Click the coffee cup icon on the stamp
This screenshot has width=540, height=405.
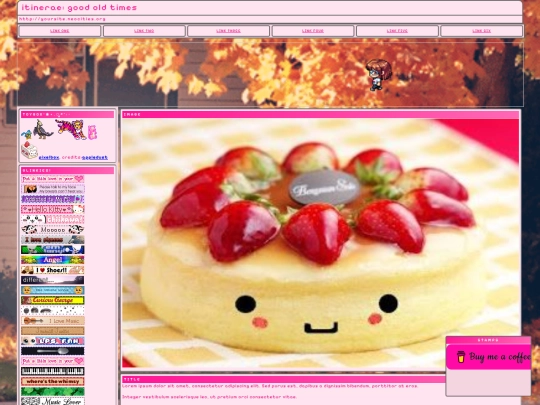[x=461, y=357]
